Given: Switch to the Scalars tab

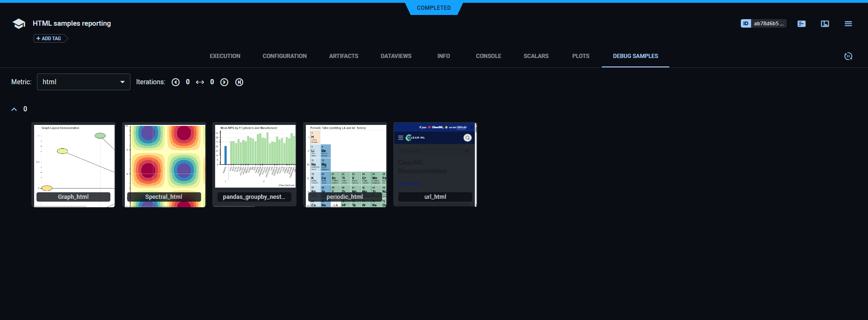Looking at the screenshot, I should click(x=536, y=56).
